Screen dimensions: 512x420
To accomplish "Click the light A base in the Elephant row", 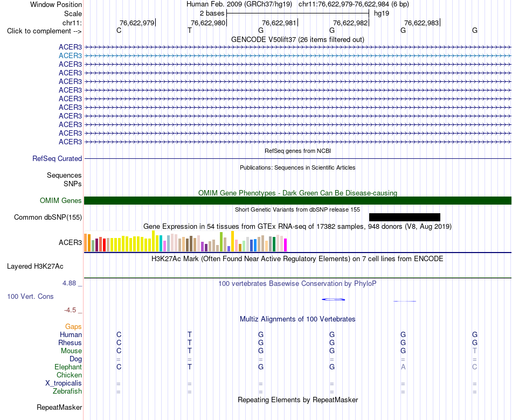I will [x=403, y=367].
